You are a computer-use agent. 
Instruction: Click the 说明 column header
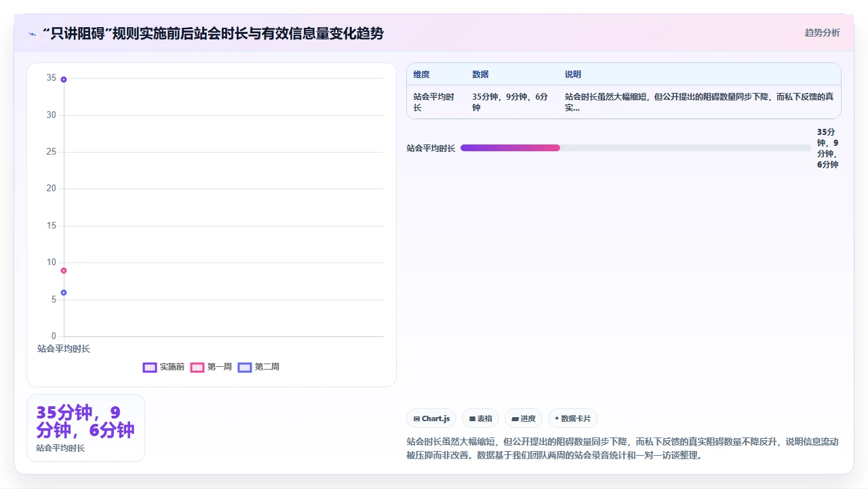click(573, 75)
